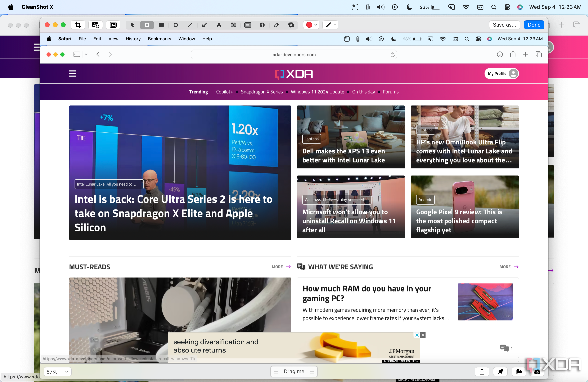
Task: Select the outlined Rectangle tool
Action: tap(147, 25)
